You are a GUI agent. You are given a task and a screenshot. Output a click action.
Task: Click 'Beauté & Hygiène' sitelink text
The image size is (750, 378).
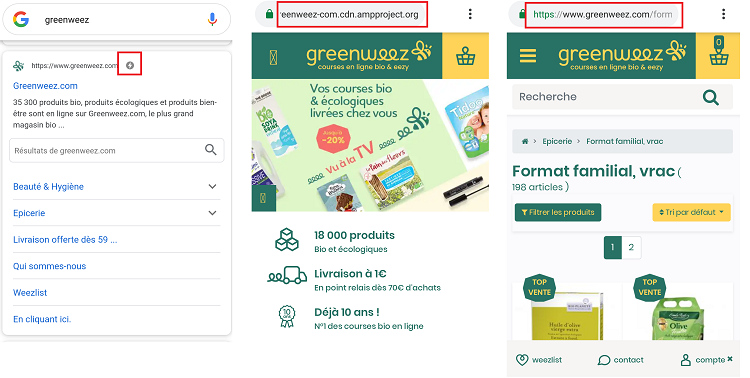[x=48, y=187]
